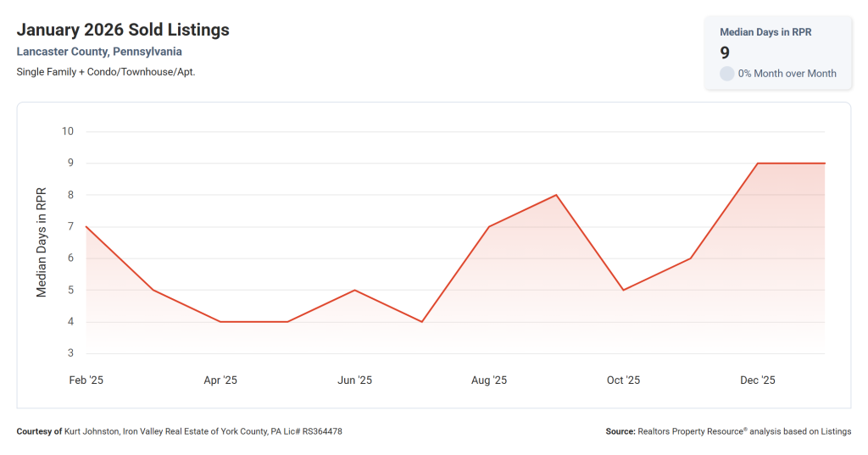Select the Dec '25 x-axis label
This screenshot has height=455, width=868.
coord(758,380)
